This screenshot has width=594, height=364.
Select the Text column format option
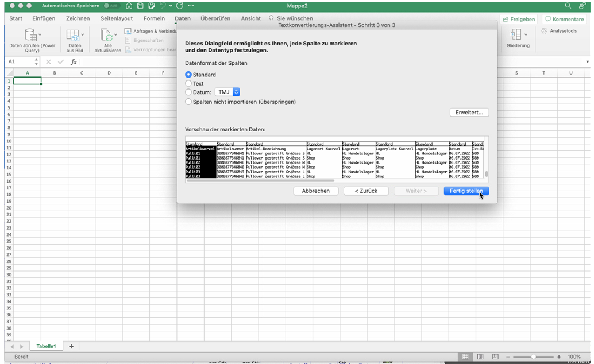188,83
